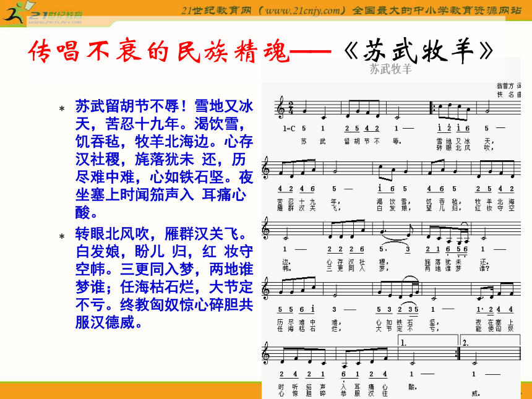Click the key marking "1=C" in the score
This screenshot has height=399, width=532.
tap(289, 129)
